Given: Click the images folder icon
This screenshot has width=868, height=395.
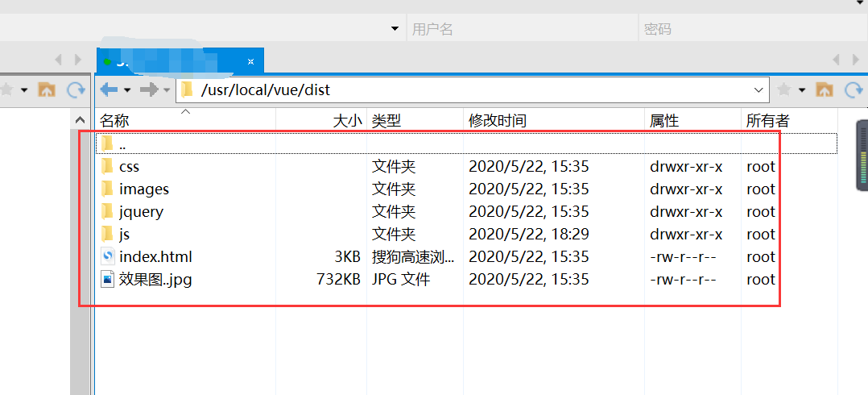Looking at the screenshot, I should point(107,189).
